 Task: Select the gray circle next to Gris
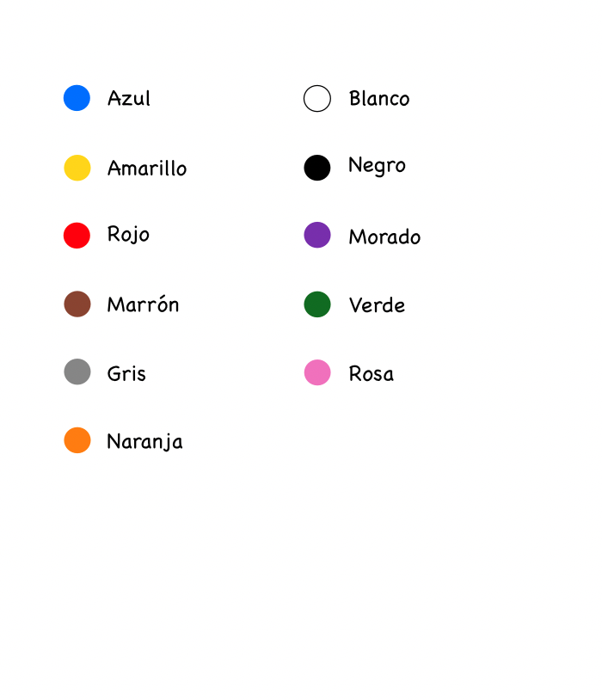coord(77,372)
